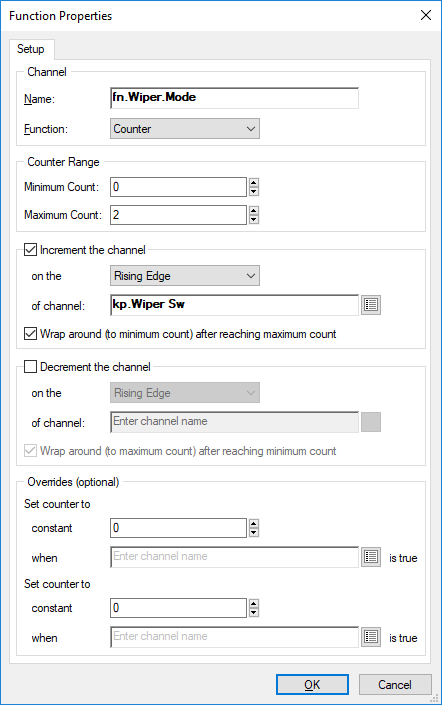The width and height of the screenshot is (442, 705).
Task: Select the Setup tab
Action: click(x=31, y=49)
